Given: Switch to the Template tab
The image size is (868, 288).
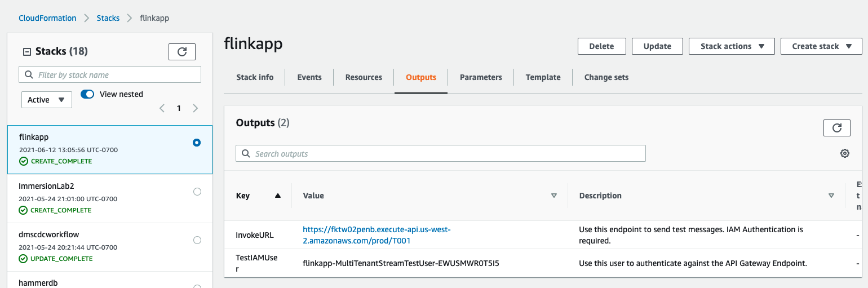Looking at the screenshot, I should pyautogui.click(x=543, y=77).
